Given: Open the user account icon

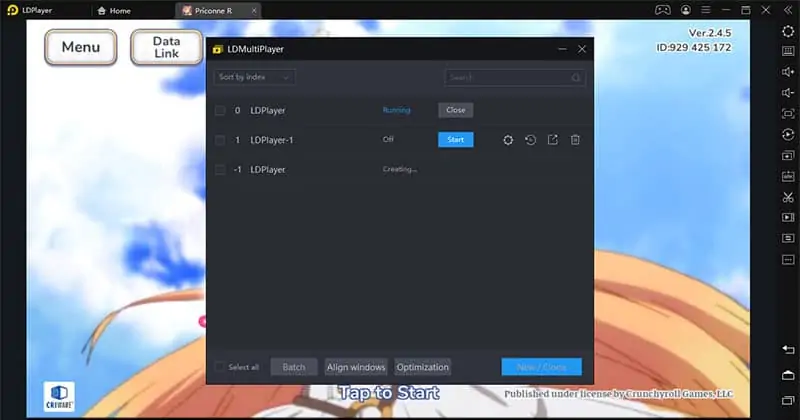Looking at the screenshot, I should [x=686, y=10].
